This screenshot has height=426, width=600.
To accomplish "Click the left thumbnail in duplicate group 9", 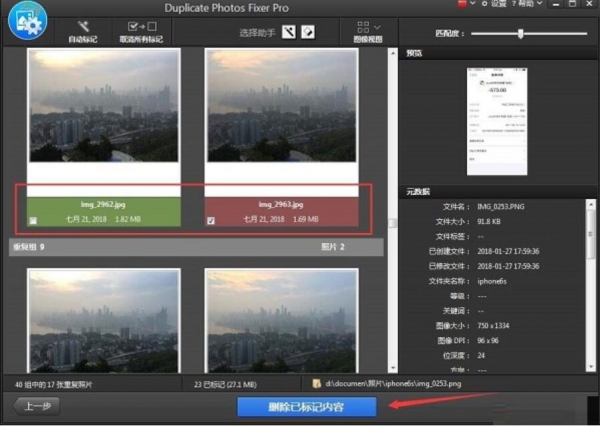I will (104, 321).
